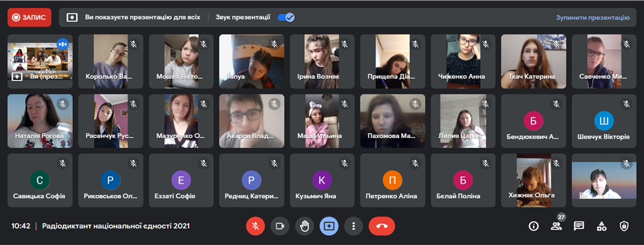Click the red ЗАПИС recording button
The height and width of the screenshot is (245, 644).
pyautogui.click(x=29, y=18)
